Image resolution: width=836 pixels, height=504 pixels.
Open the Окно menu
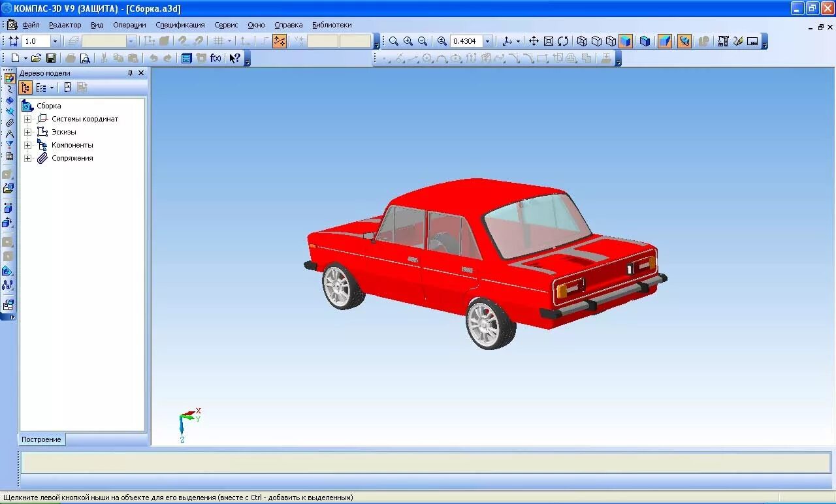256,25
